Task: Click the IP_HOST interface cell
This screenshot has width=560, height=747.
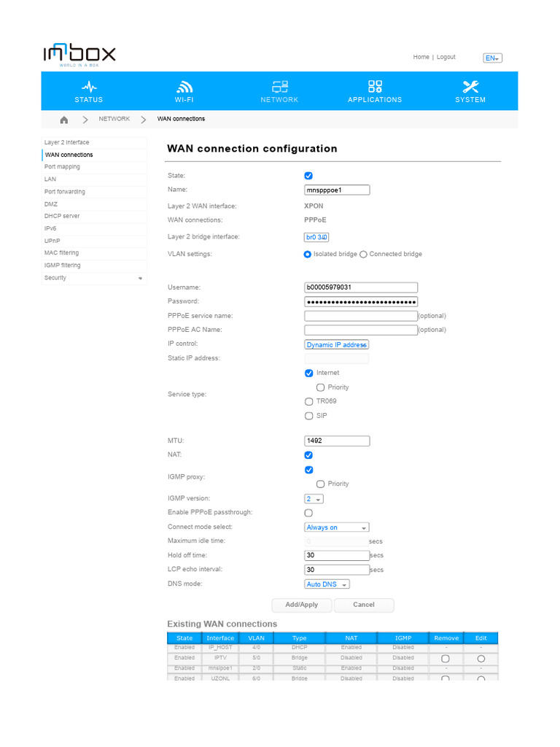Action: (220, 648)
